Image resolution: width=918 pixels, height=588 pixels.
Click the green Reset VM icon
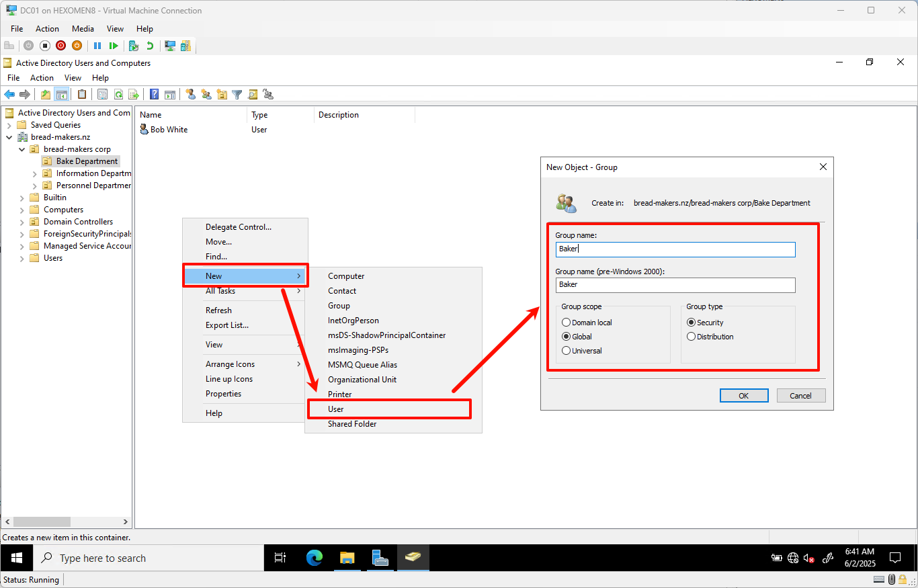[x=114, y=46]
